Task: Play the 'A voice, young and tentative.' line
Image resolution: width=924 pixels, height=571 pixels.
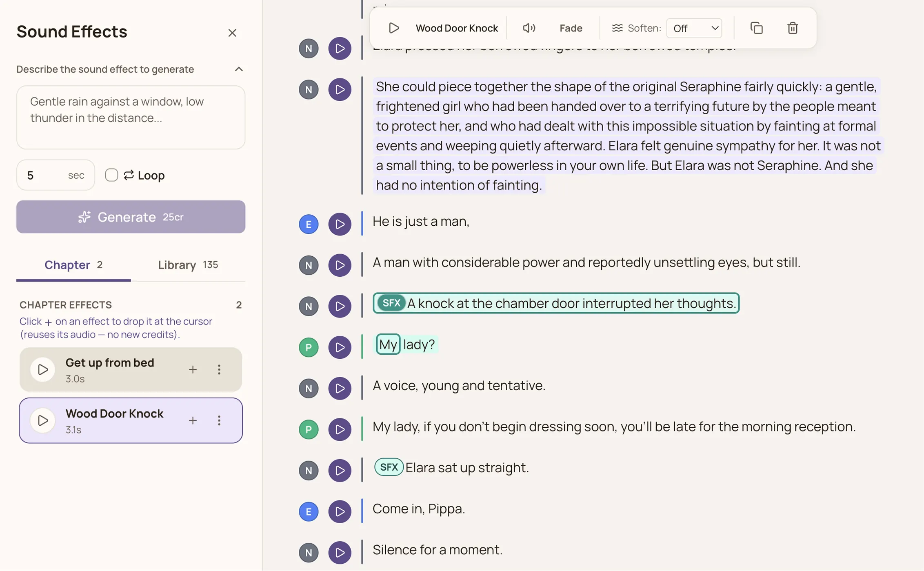Action: [340, 388]
